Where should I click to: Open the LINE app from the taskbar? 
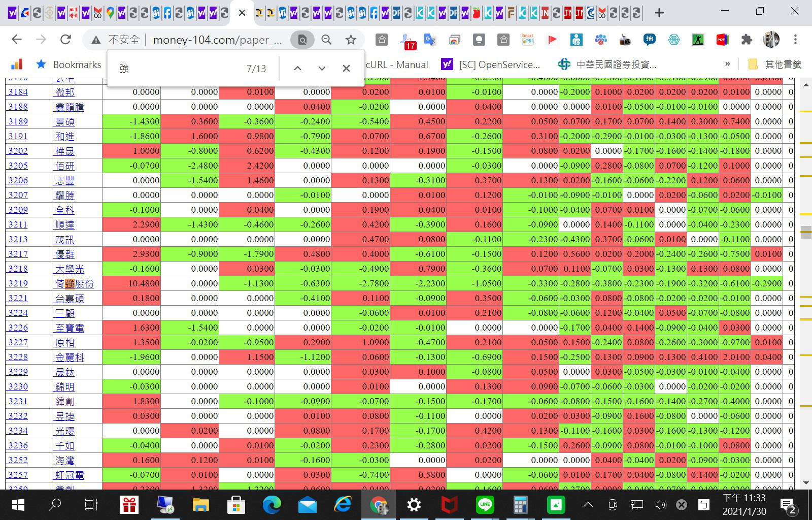[485, 505]
